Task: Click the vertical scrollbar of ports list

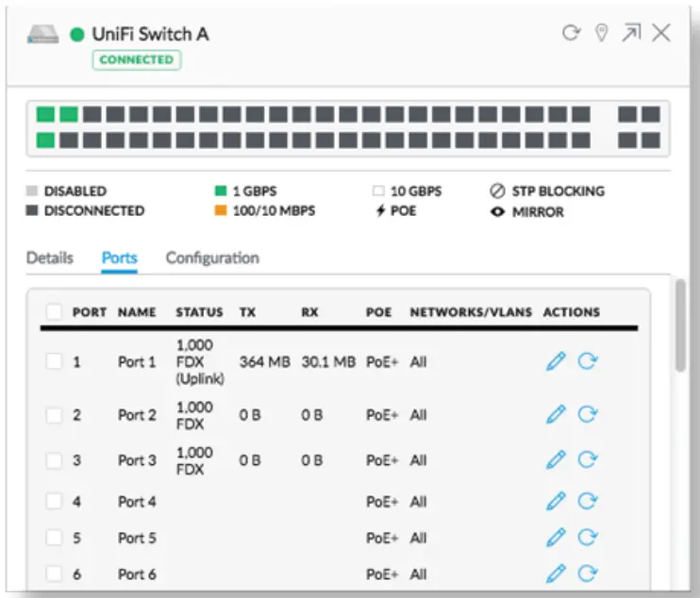Action: pos(680,325)
